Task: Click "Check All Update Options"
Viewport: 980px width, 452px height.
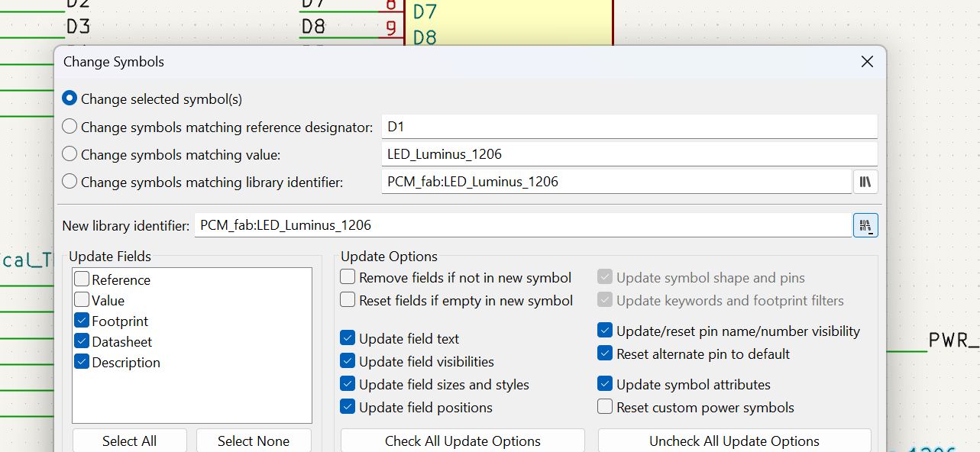Action: (x=461, y=441)
